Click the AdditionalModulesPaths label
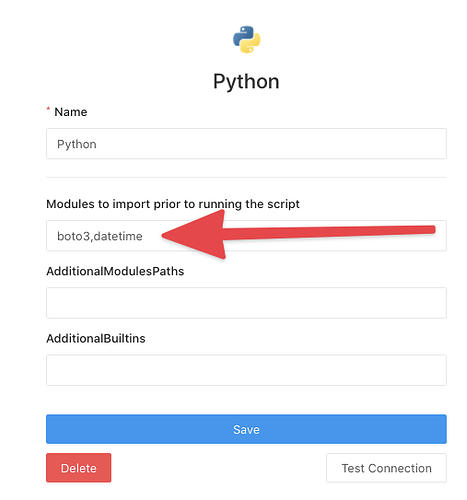The height and width of the screenshot is (500, 467). [x=115, y=271]
